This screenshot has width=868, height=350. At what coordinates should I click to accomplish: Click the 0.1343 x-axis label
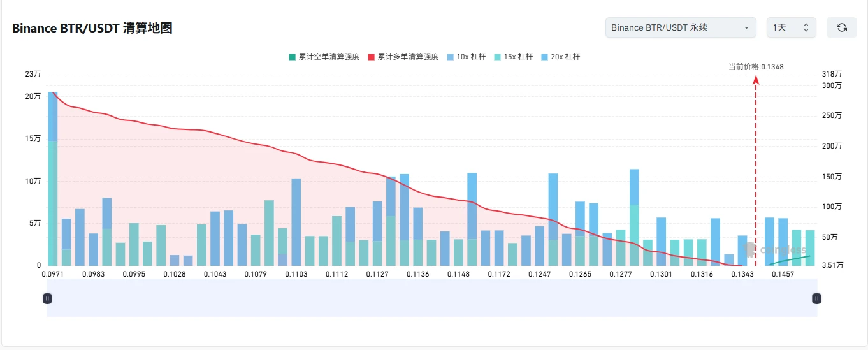click(x=742, y=274)
